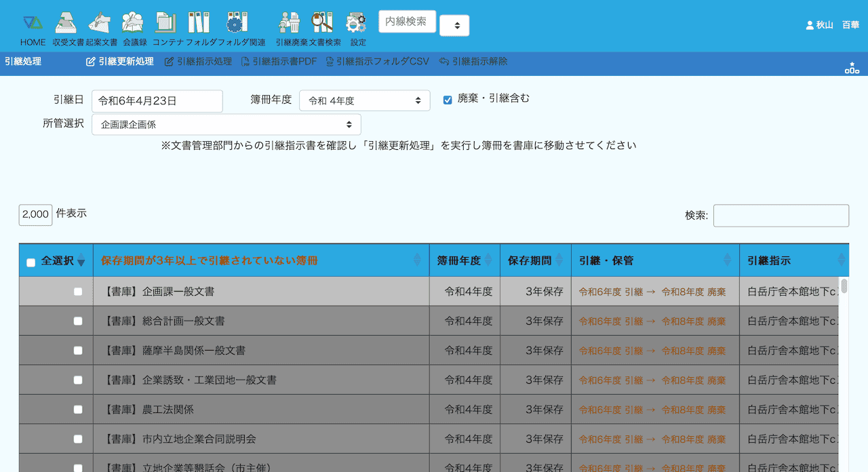The width and height of the screenshot is (868, 472).
Task: Select the 引継更新処理 menu item
Action: point(120,62)
